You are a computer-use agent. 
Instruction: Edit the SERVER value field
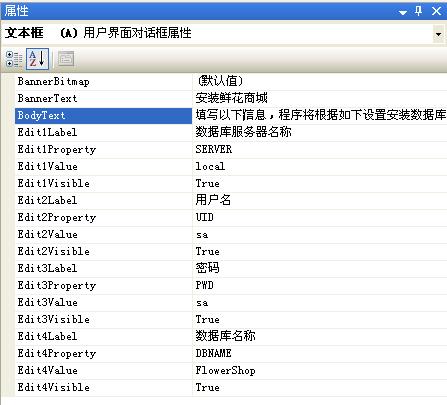[320, 149]
